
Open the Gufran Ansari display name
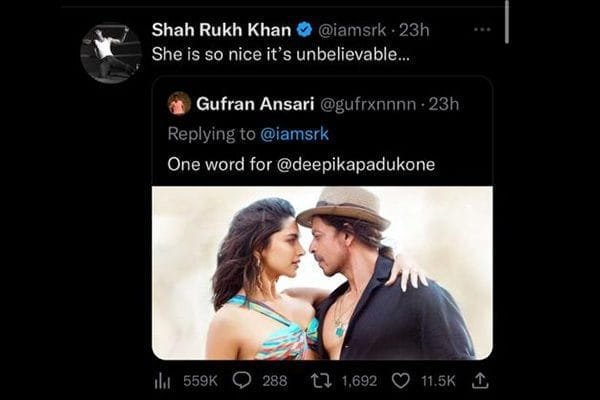[253, 103]
